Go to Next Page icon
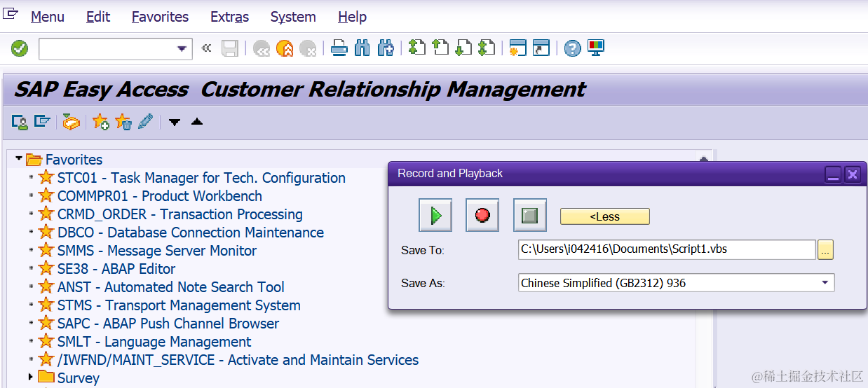 point(463,48)
